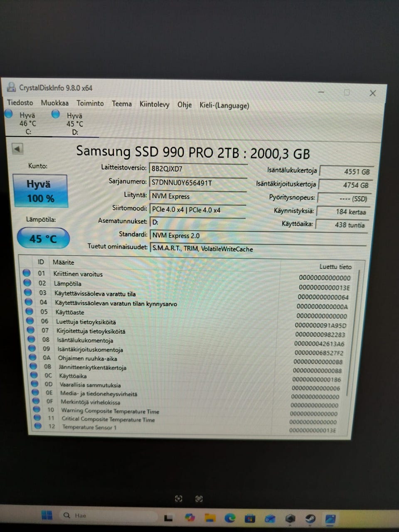The image size is (399, 532).
Task: Click status dot for Luettuja tietoyksiköitä
Action: [x=30, y=320]
